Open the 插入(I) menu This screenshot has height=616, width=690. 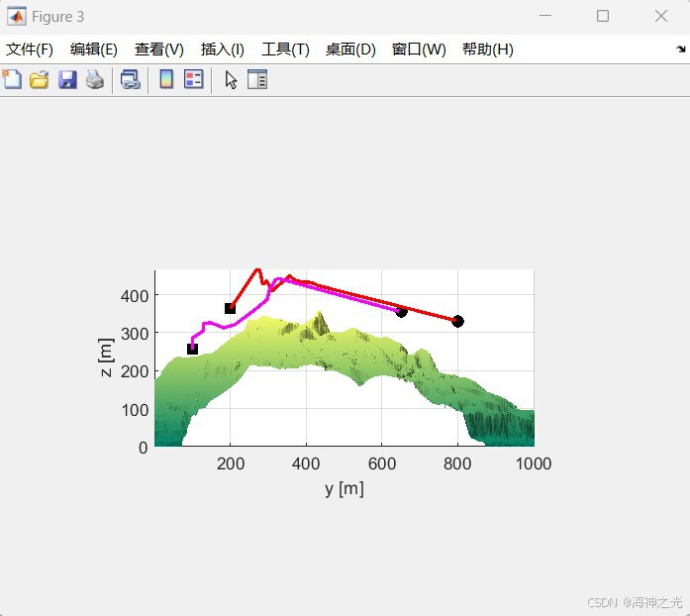pyautogui.click(x=222, y=50)
